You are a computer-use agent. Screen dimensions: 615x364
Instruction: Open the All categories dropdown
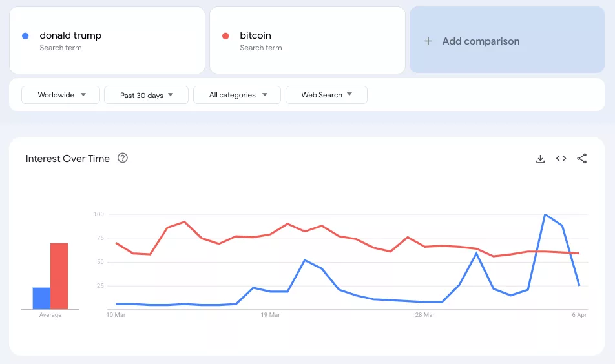coord(236,95)
